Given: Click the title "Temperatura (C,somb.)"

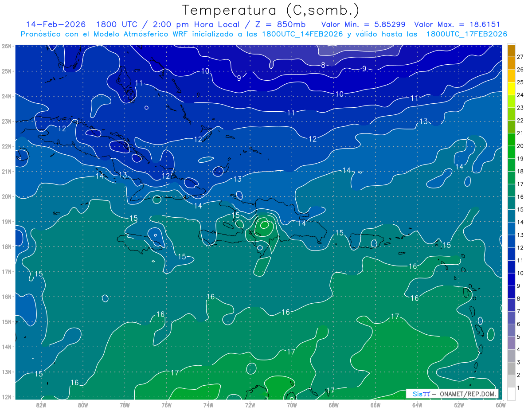Looking at the screenshot, I should pyautogui.click(x=271, y=11).
